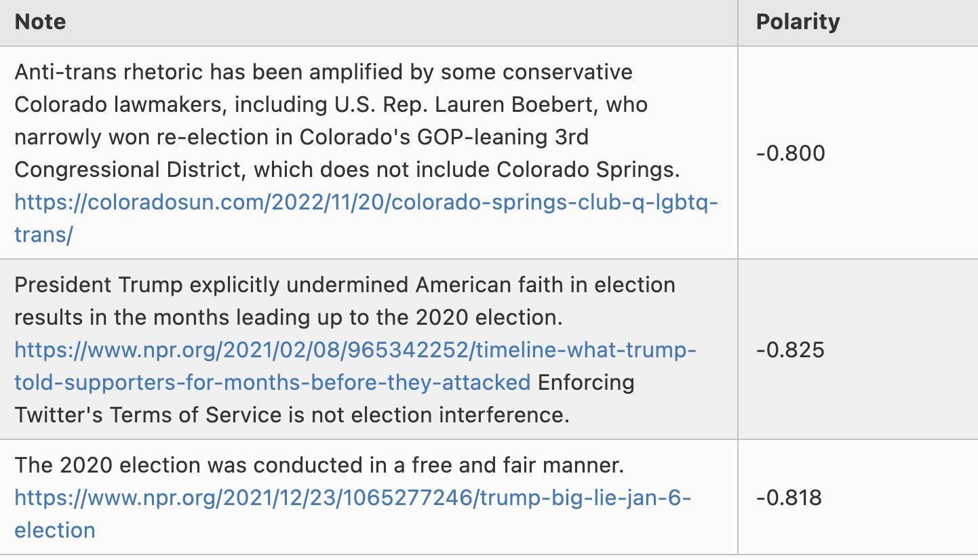The height and width of the screenshot is (560, 978).
Task: Open the coloradosun.com Club Q article link
Action: tap(366, 202)
